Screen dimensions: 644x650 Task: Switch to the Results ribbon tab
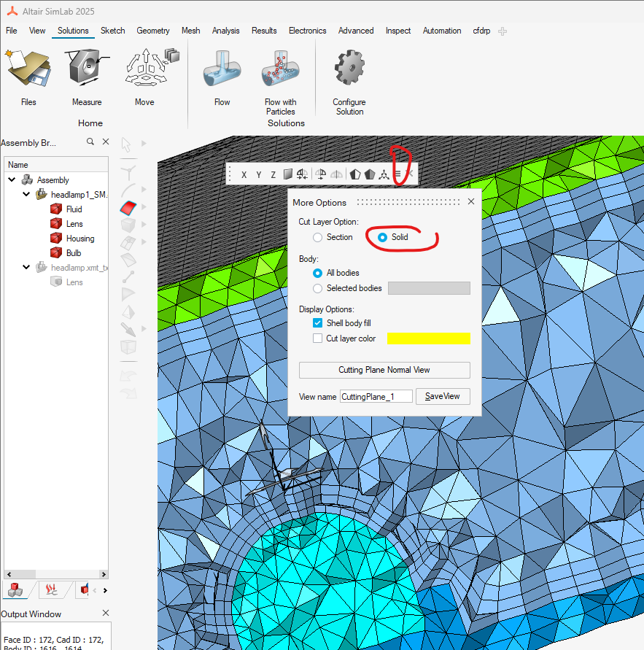click(264, 31)
